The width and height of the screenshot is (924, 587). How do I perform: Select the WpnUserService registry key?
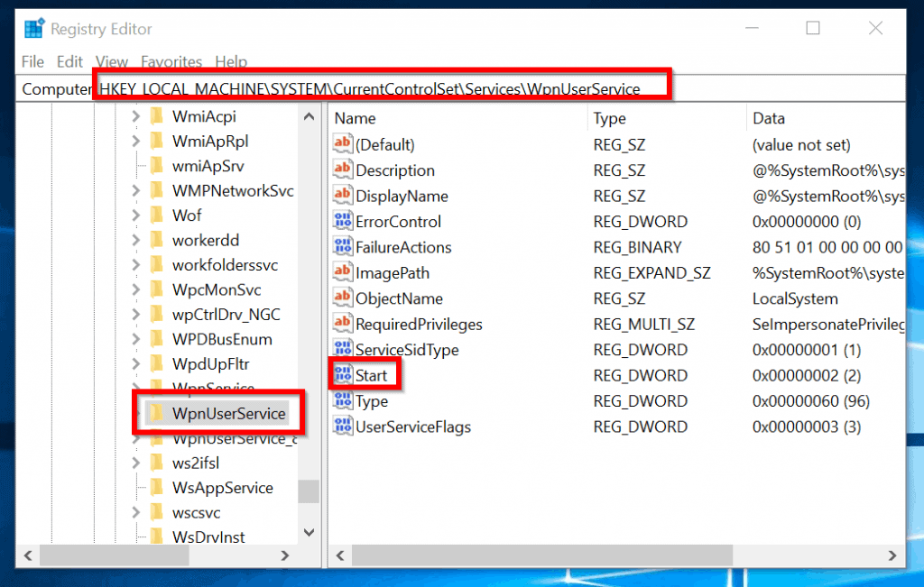click(228, 413)
